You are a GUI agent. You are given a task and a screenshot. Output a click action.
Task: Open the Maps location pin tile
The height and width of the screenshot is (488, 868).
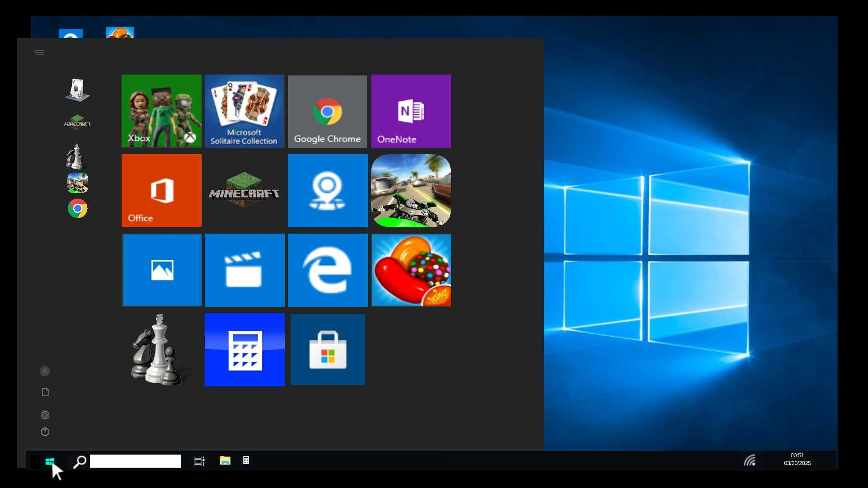pyautogui.click(x=328, y=191)
